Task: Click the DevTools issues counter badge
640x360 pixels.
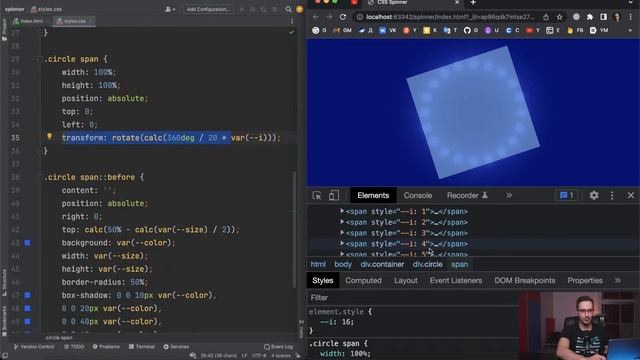Action: (x=567, y=196)
